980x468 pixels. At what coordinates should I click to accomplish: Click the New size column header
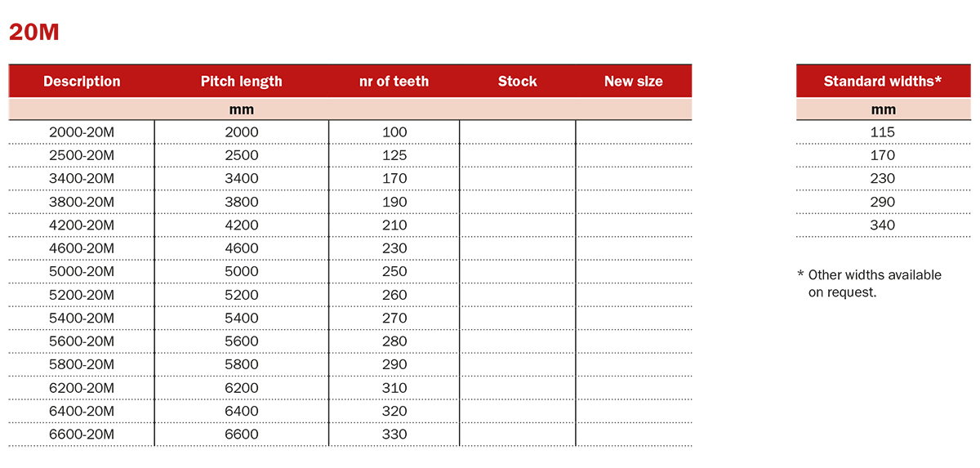click(634, 82)
